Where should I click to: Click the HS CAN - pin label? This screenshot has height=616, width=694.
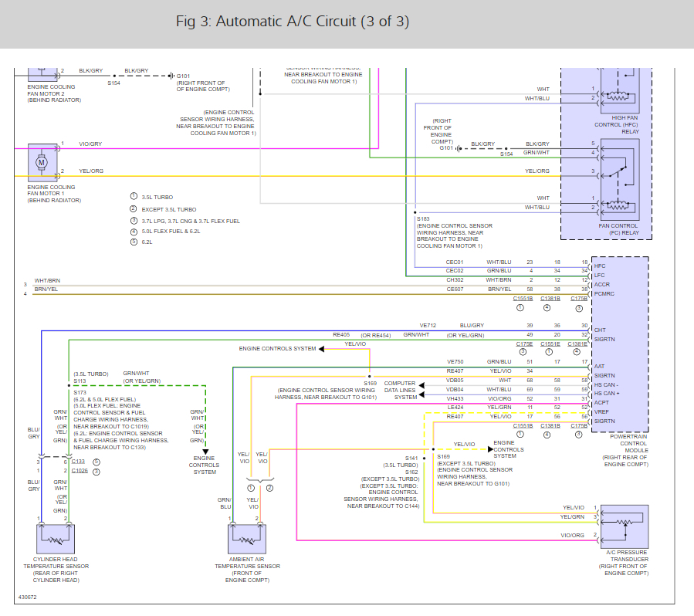point(606,384)
